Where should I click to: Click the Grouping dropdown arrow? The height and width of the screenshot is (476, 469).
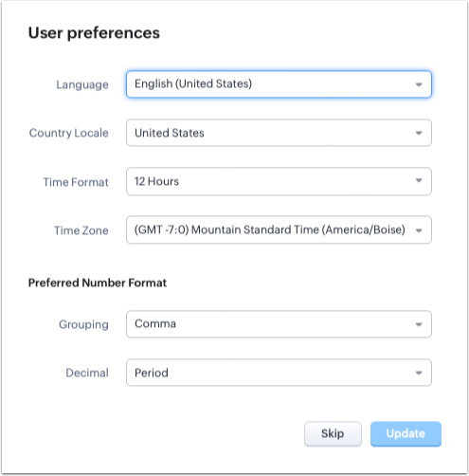419,324
